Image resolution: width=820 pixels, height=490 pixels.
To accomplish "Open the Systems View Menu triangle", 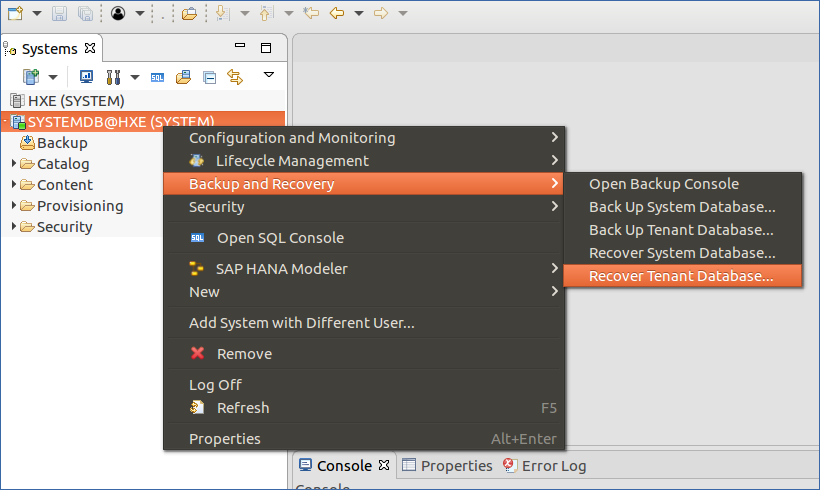I will pos(269,75).
